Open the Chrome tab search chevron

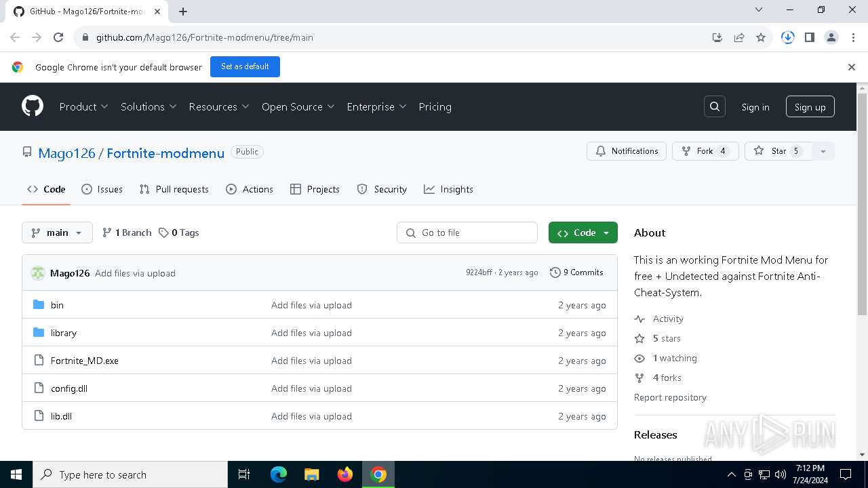tap(759, 10)
